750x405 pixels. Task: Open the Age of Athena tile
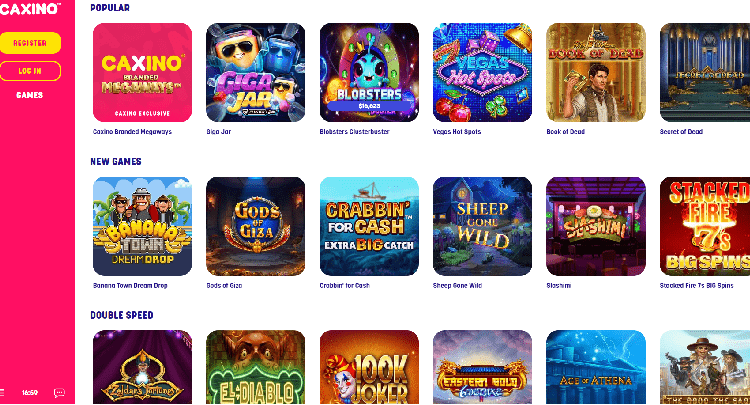point(596,367)
